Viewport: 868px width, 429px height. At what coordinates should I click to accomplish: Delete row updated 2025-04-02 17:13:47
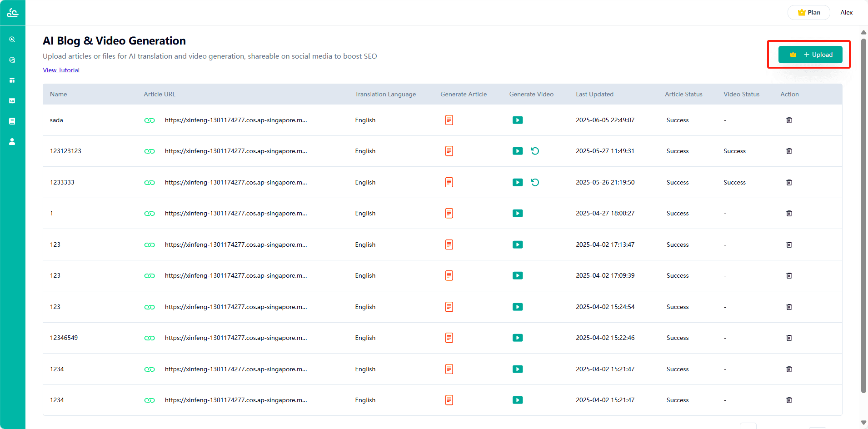point(789,244)
